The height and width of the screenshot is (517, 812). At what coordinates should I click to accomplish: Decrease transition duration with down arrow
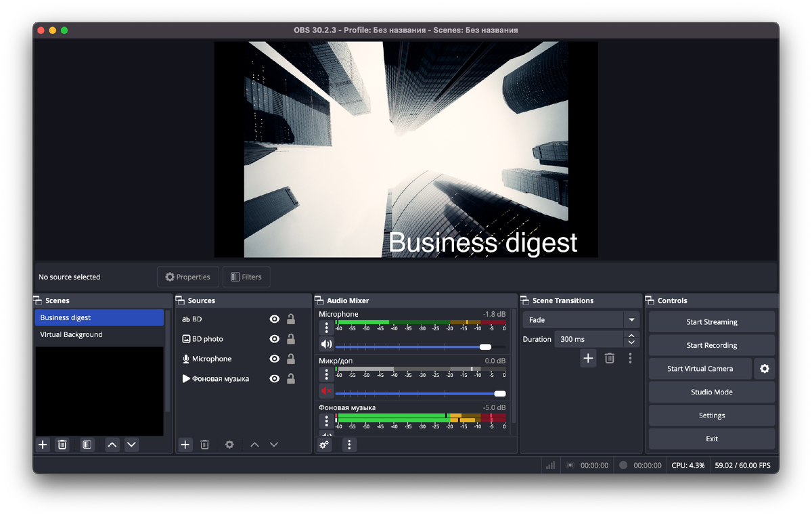[631, 343]
